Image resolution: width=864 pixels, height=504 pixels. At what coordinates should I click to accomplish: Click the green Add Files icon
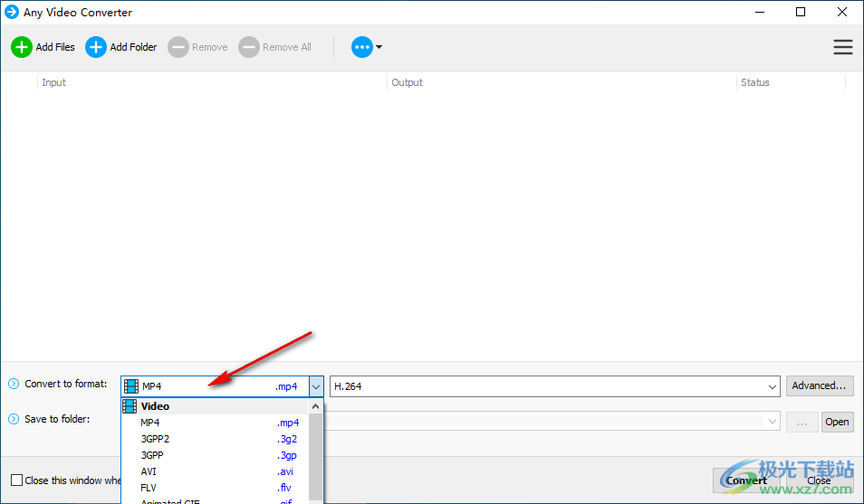(22, 47)
